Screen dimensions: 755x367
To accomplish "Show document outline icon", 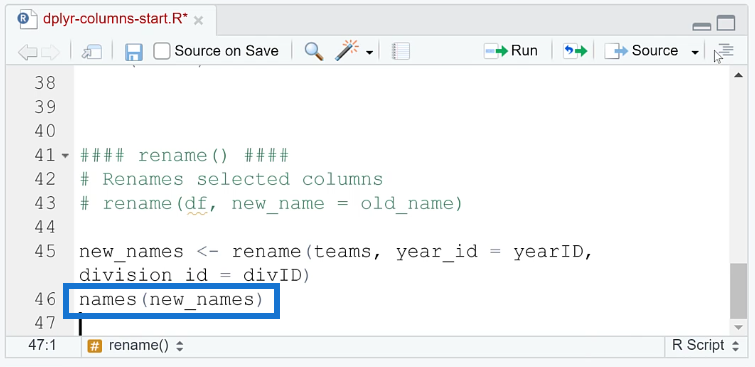I will (x=724, y=51).
